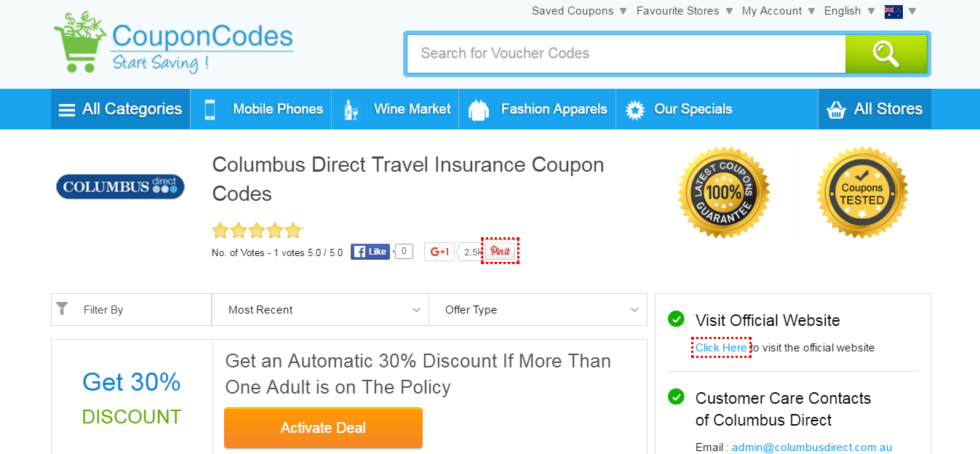Share via the Google +1 button
The height and width of the screenshot is (454, 980).
[439, 252]
